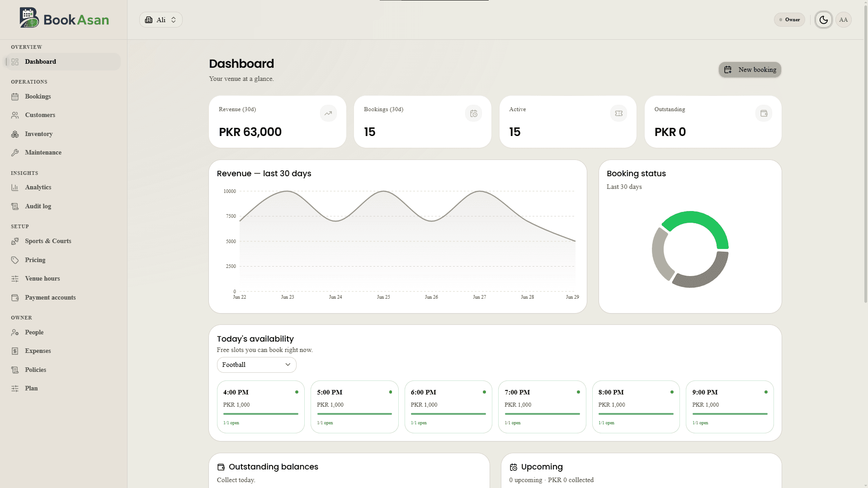Click the Venue hours sliders icon
Image resolution: width=868 pixels, height=488 pixels.
click(15, 279)
